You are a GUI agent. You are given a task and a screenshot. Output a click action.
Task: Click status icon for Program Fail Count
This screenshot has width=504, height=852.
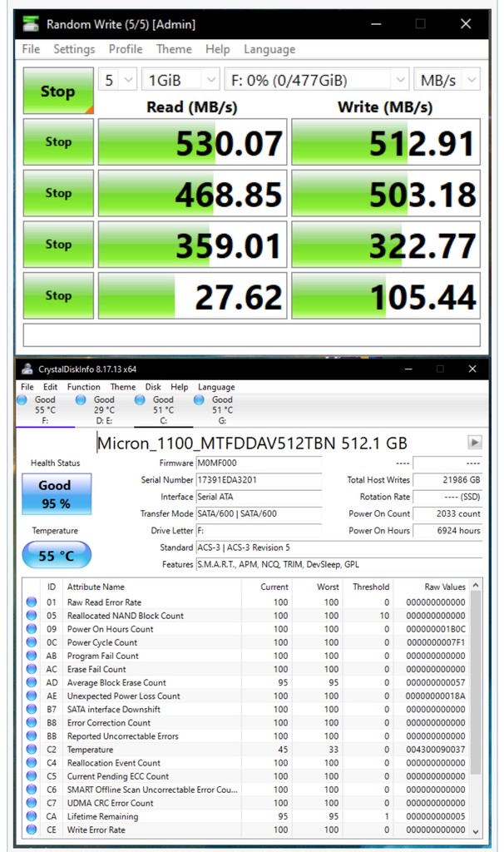click(32, 656)
